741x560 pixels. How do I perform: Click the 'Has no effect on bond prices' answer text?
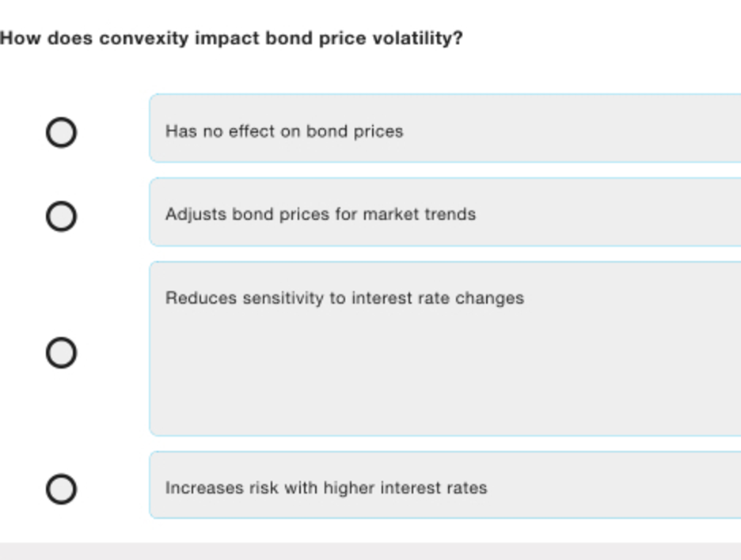pyautogui.click(x=284, y=131)
